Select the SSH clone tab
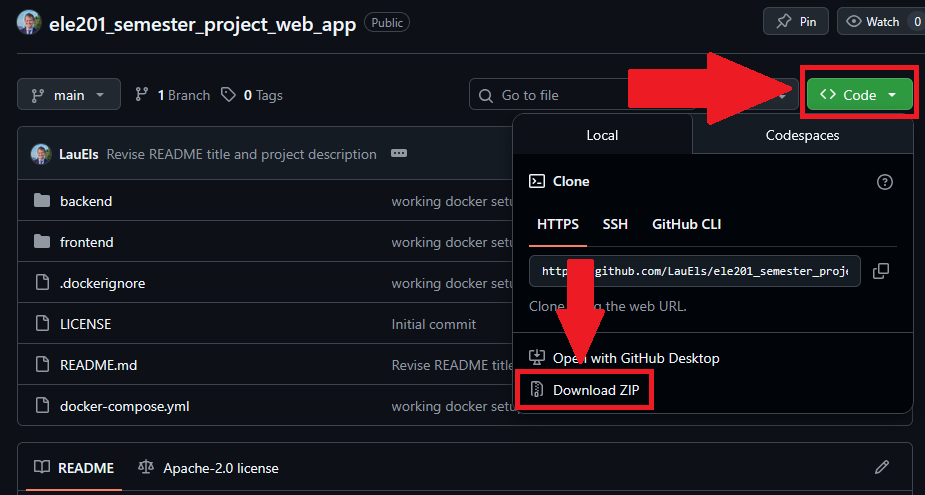This screenshot has height=495, width=925. tap(615, 224)
